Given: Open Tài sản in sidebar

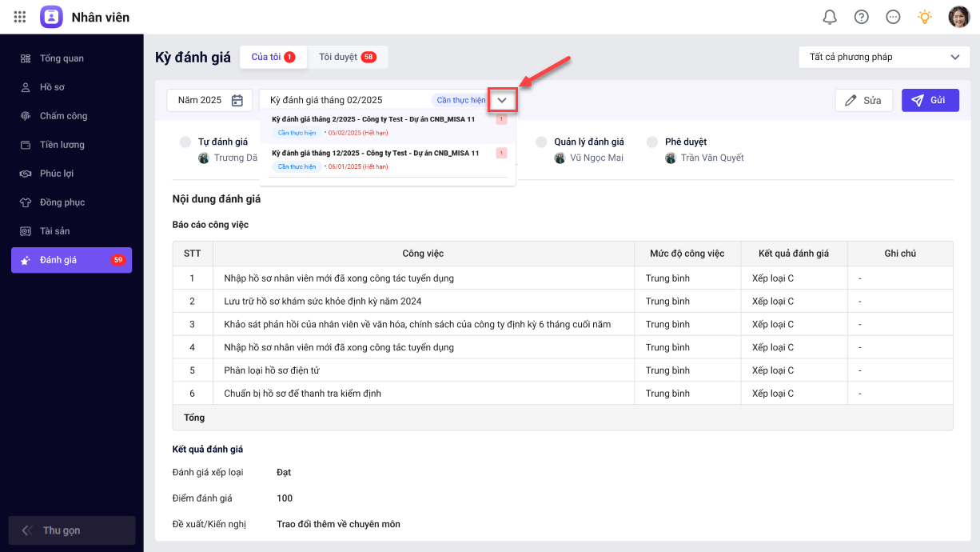Looking at the screenshot, I should click(x=72, y=231).
